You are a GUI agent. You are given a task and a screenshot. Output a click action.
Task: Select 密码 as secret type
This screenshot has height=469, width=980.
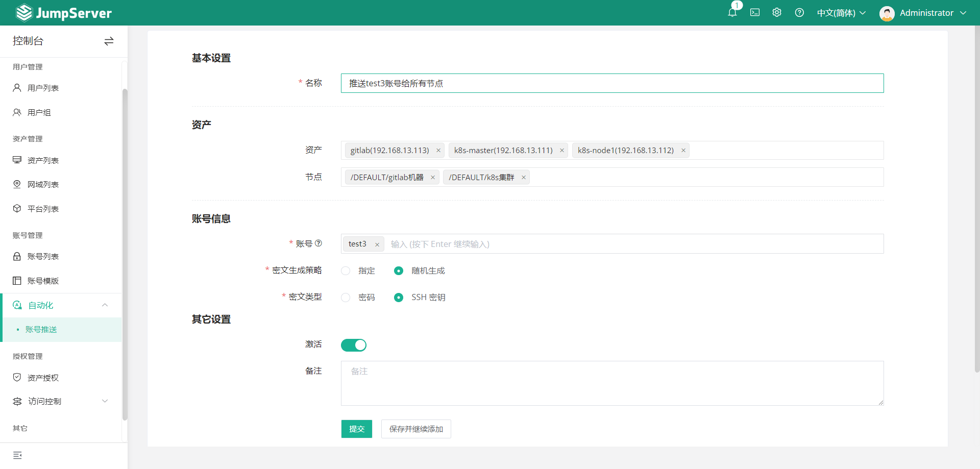tap(346, 298)
